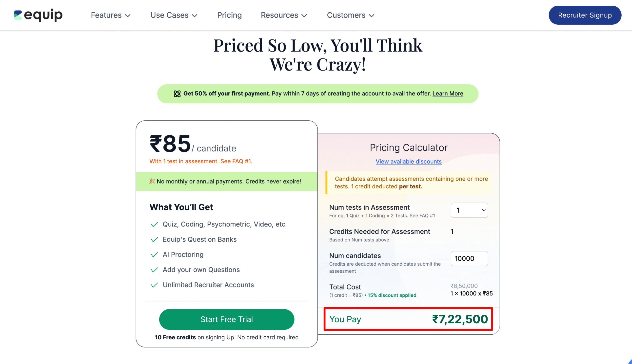Open the Learn More link
Screen dimensions: 632x364
[448, 93]
